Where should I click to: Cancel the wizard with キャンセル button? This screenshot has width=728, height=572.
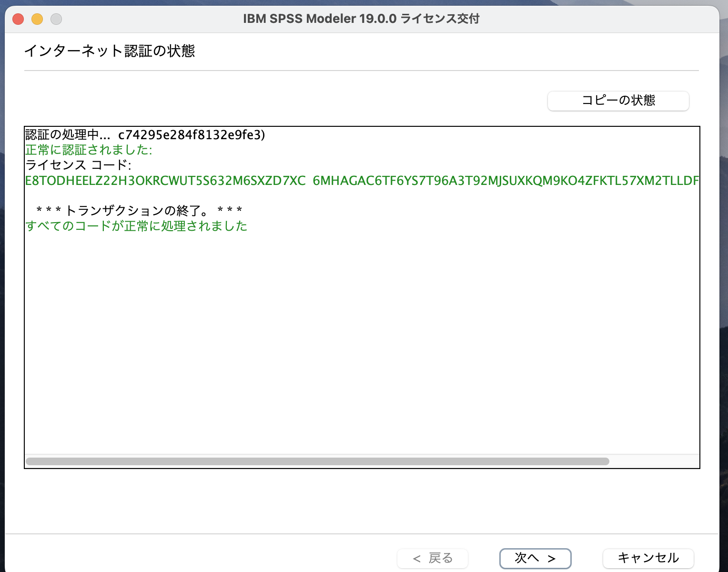648,558
